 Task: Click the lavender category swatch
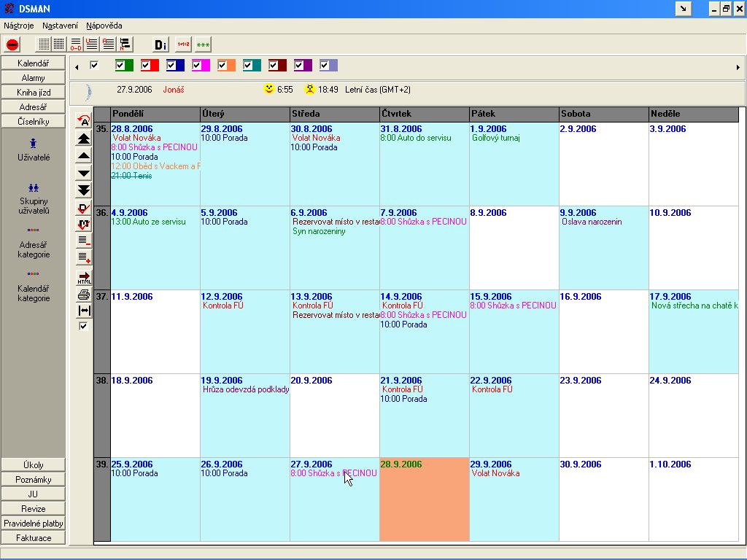329,65
